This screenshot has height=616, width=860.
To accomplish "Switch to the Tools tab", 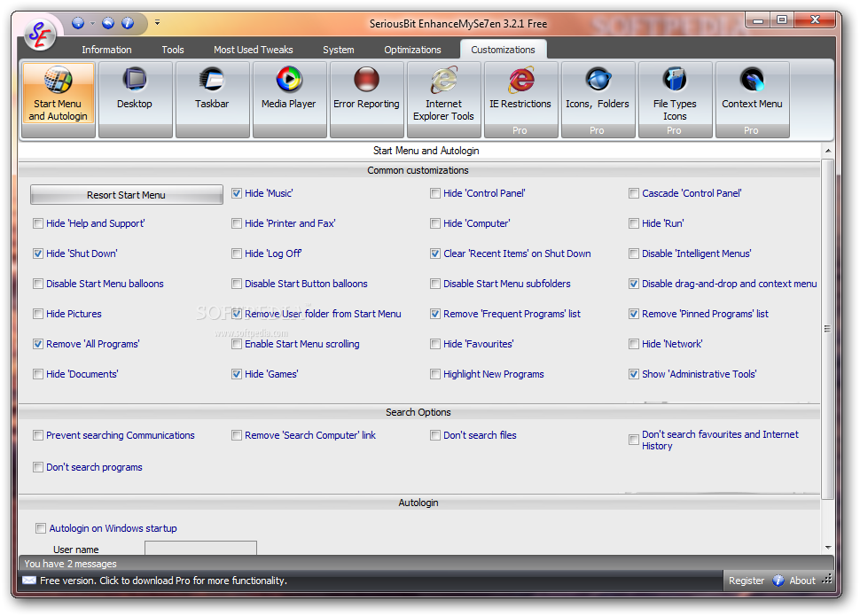I will click(x=173, y=50).
